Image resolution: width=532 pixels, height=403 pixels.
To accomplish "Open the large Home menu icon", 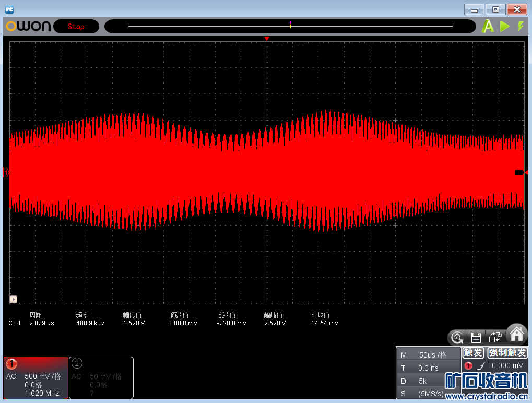I will pyautogui.click(x=516, y=333).
